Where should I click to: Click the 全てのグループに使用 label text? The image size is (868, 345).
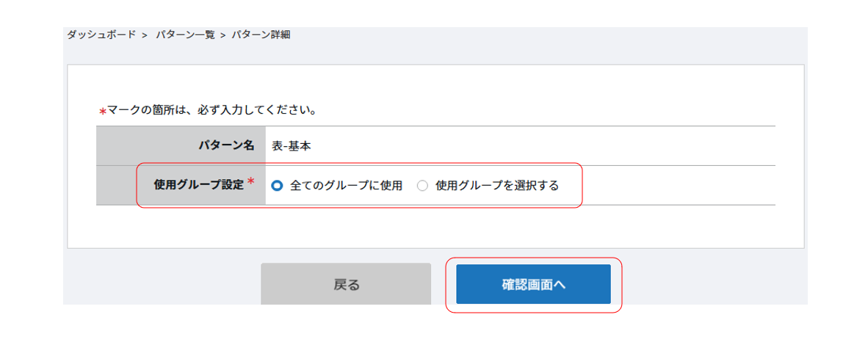(x=346, y=186)
